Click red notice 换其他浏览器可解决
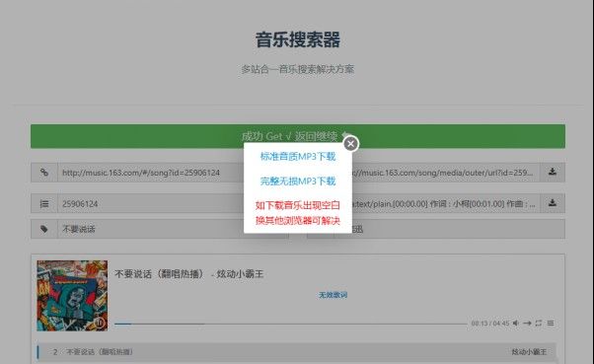Viewport: 594px width, 364px height. pos(298,220)
